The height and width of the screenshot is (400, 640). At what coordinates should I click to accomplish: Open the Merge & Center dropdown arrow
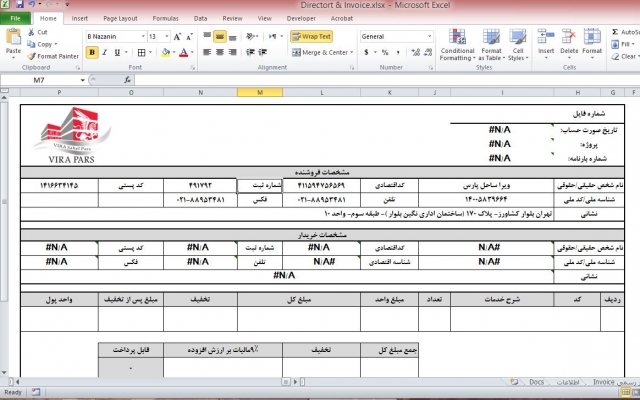(351, 52)
